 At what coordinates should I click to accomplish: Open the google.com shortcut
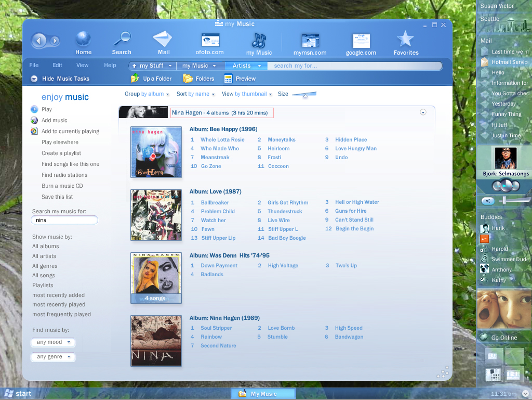click(x=362, y=41)
